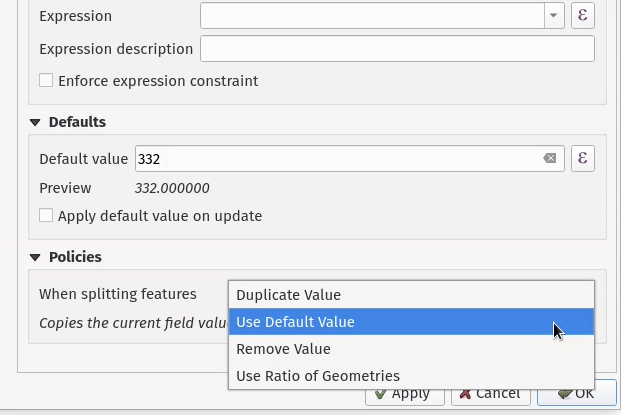Click the Default value expression editor button
The image size is (621, 415).
click(582, 159)
